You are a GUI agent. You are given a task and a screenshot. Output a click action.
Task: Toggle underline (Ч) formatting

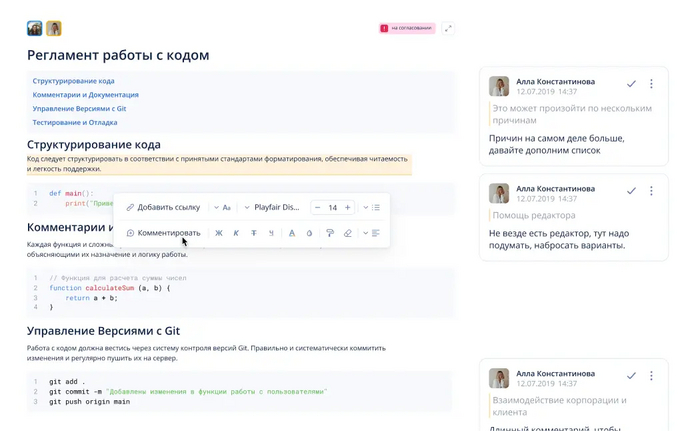271,233
